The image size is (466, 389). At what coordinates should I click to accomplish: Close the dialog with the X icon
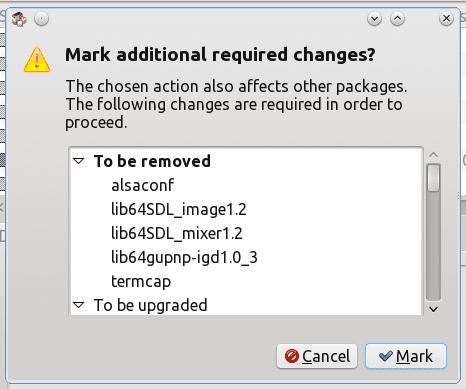446,19
